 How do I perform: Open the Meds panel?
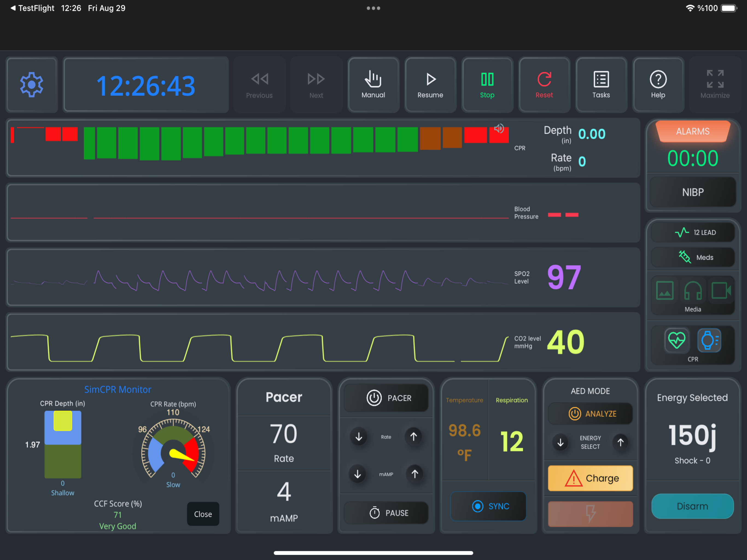693,257
